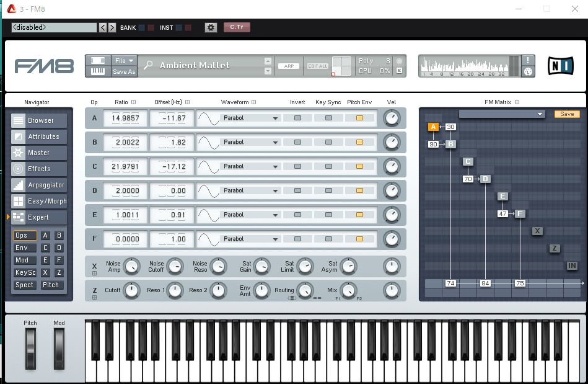Screen dimensions: 588x384
Task: Click the Waveform column header plus icon
Action: [254, 102]
